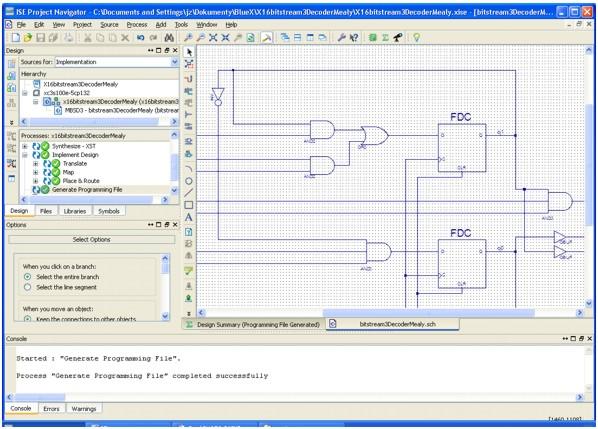Click the New file toolbar icon
Image resolution: width=598 pixels, height=429 pixels.
tap(16, 37)
